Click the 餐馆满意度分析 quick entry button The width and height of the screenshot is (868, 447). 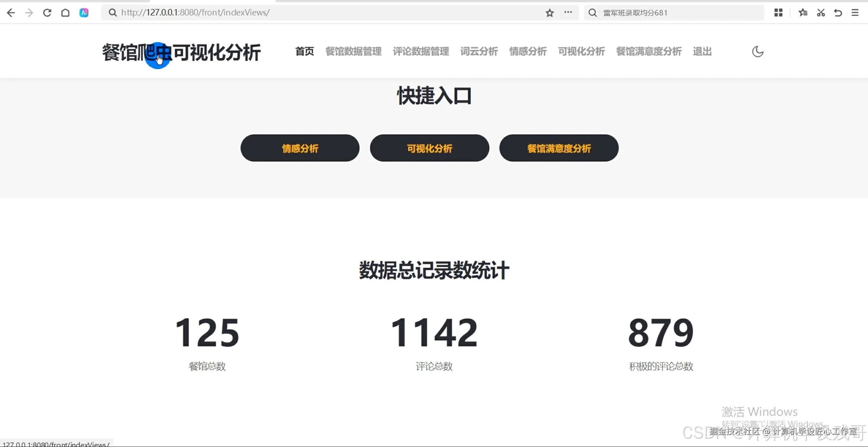tap(559, 148)
